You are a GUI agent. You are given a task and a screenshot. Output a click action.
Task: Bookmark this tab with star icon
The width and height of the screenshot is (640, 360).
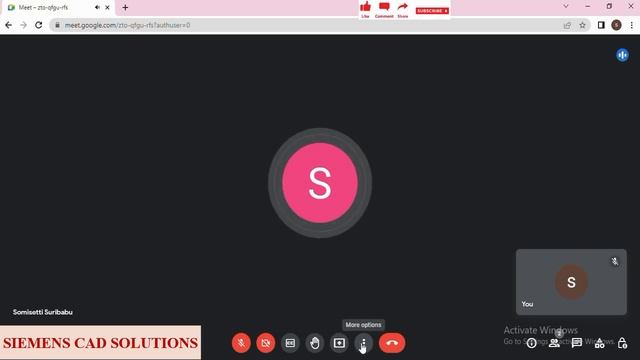coord(582,25)
